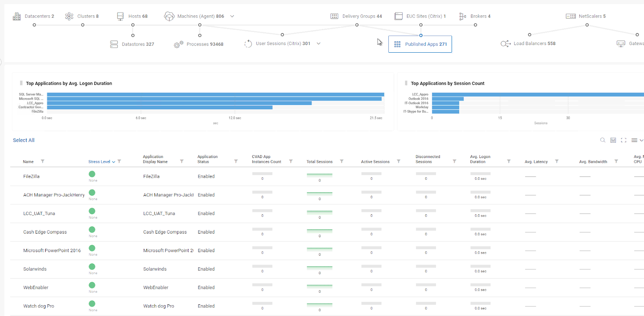Expand the User Sessions (Citrix) dropdown arrow

318,44
